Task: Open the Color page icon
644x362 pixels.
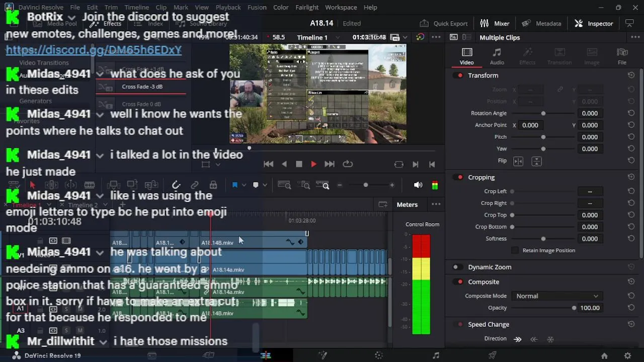Action: click(x=379, y=355)
